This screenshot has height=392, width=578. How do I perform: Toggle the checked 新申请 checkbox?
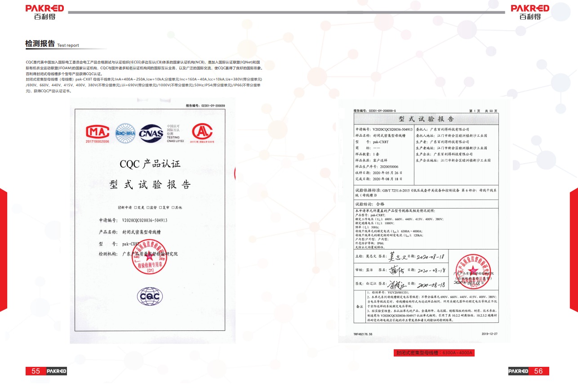119,208
